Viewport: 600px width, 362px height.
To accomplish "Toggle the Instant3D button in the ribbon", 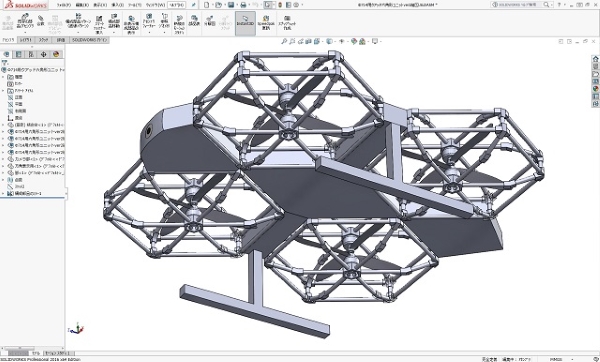I will 245,23.
